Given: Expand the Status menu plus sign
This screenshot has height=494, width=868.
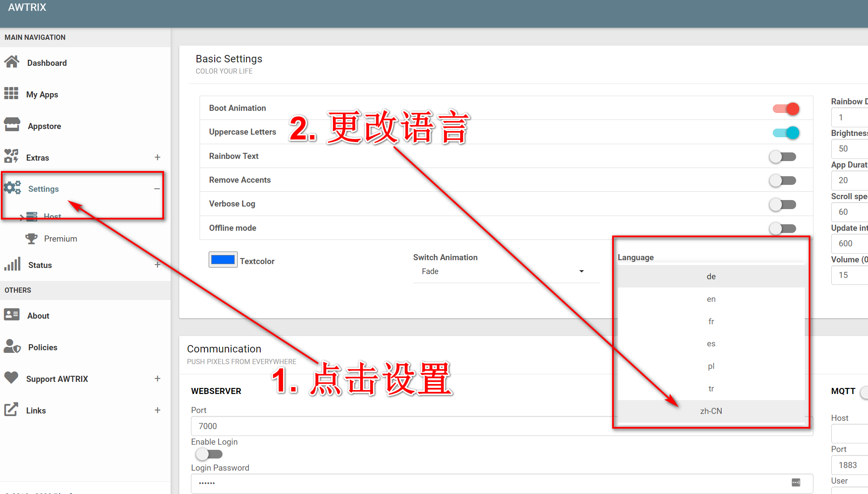Looking at the screenshot, I should [x=158, y=265].
